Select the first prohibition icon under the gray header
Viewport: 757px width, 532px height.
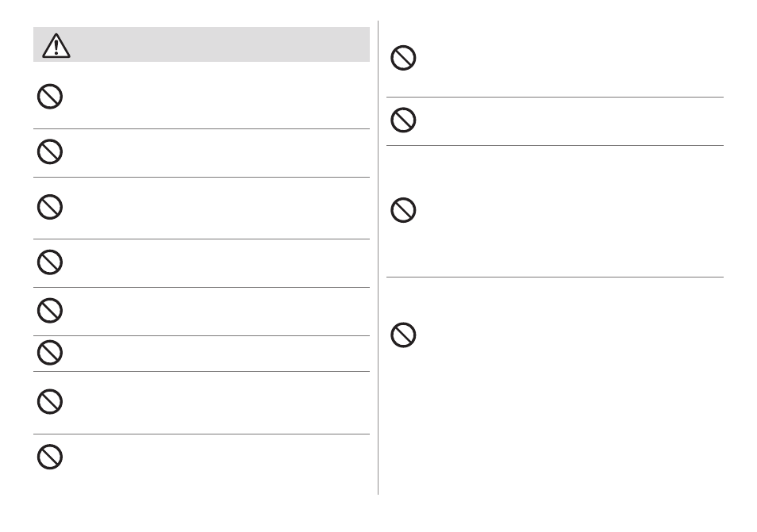50,97
